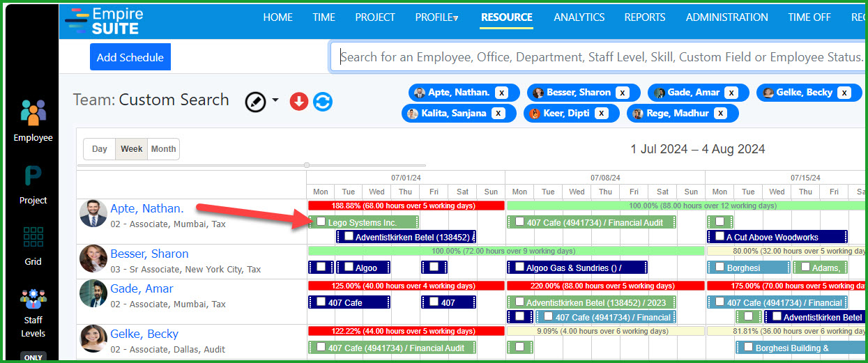Open Besser, Sharon employee link
868x363 pixels.
(149, 254)
